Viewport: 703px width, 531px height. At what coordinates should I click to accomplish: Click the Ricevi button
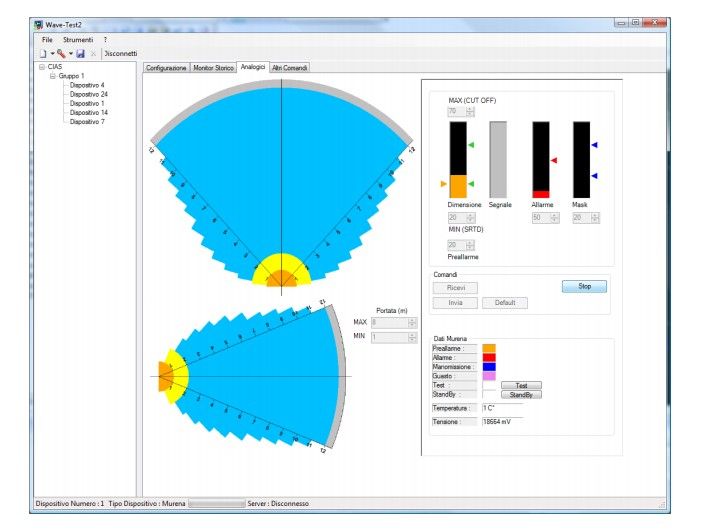tap(456, 288)
